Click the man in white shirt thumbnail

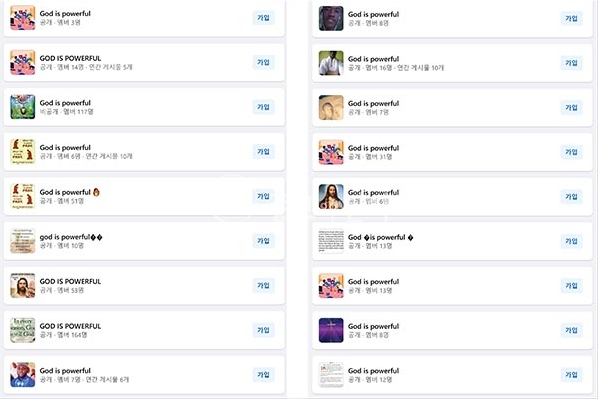tap(331, 63)
